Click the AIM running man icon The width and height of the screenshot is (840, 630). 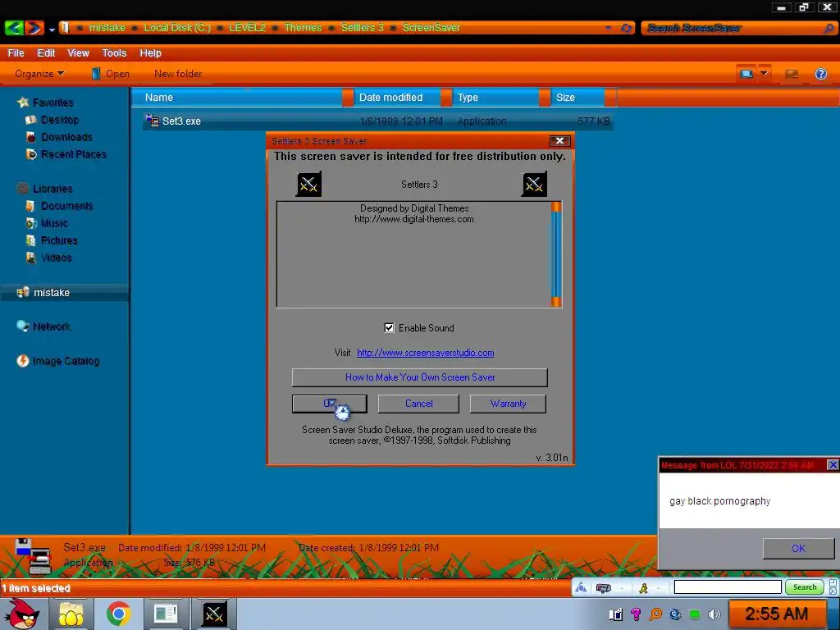[x=643, y=588]
